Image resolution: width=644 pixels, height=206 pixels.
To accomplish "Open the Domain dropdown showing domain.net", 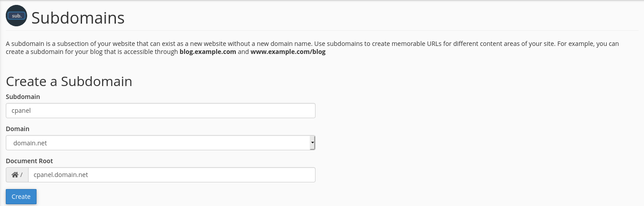I will point(160,143).
